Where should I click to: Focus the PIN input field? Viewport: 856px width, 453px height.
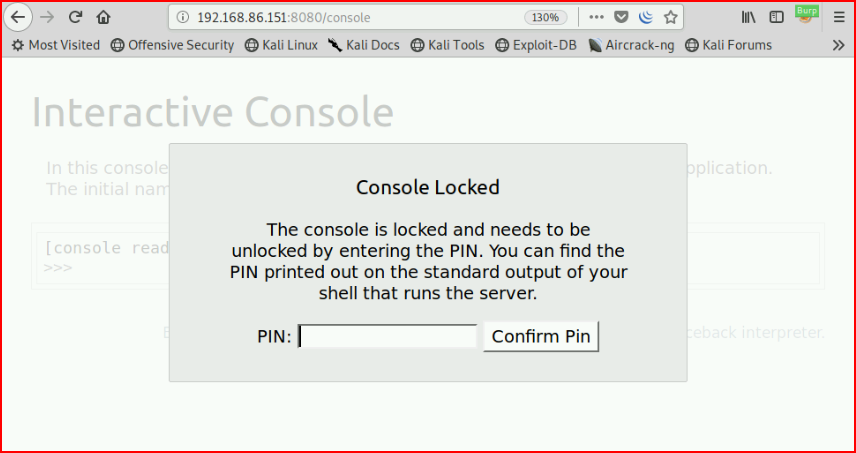(x=388, y=336)
